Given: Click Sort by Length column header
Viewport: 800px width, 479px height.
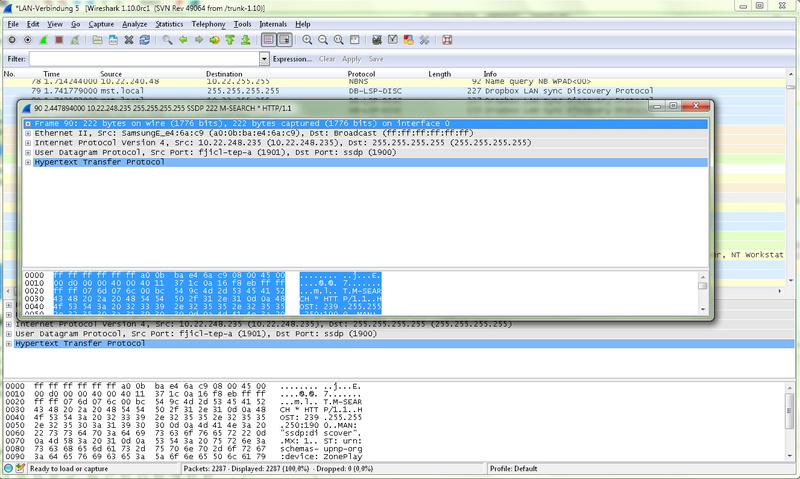Looking at the screenshot, I should [x=439, y=74].
